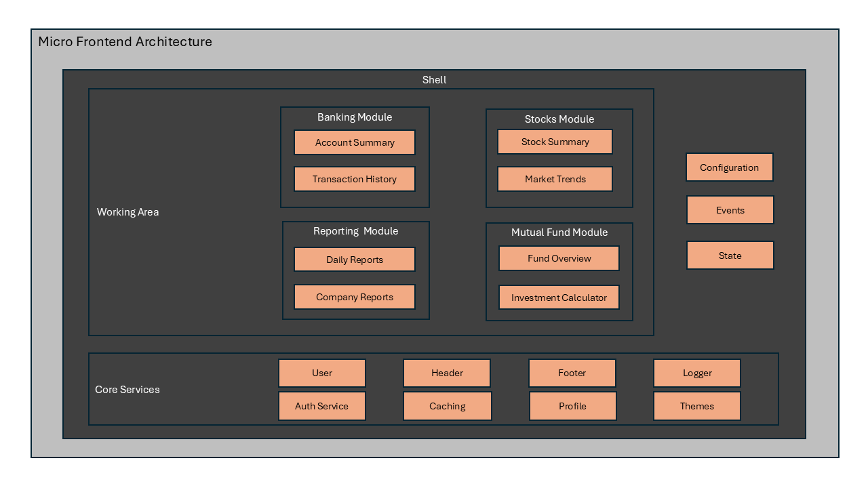Click the Auth Service box
This screenshot has width=868, height=488.
[x=322, y=406]
